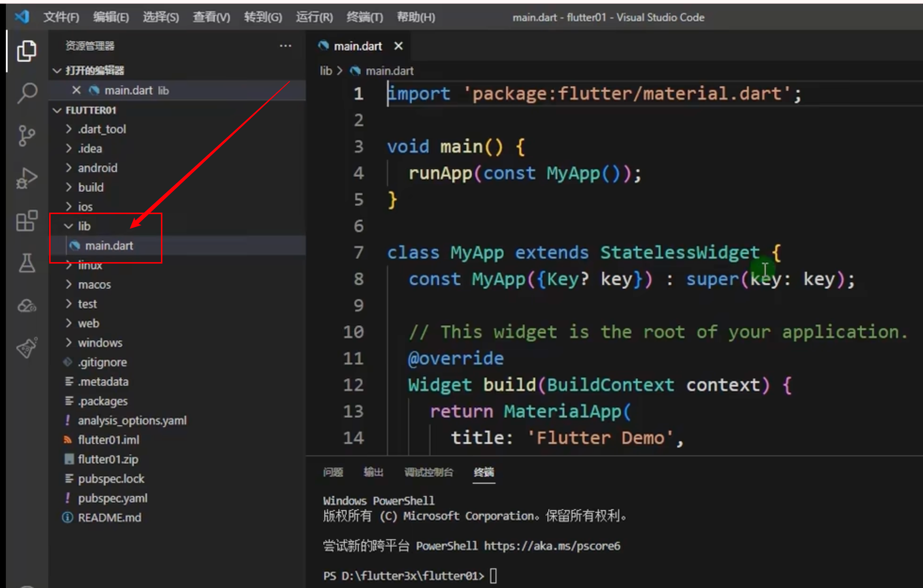The width and height of the screenshot is (923, 588).
Task: Collapse the lib folder
Action: point(69,226)
